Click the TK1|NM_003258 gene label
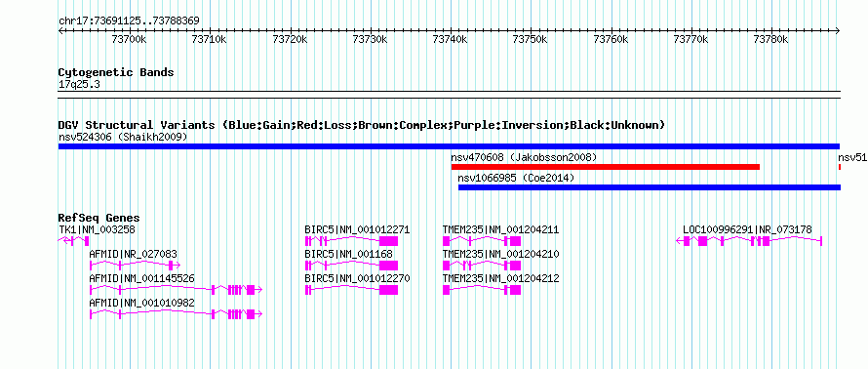 click(x=97, y=229)
